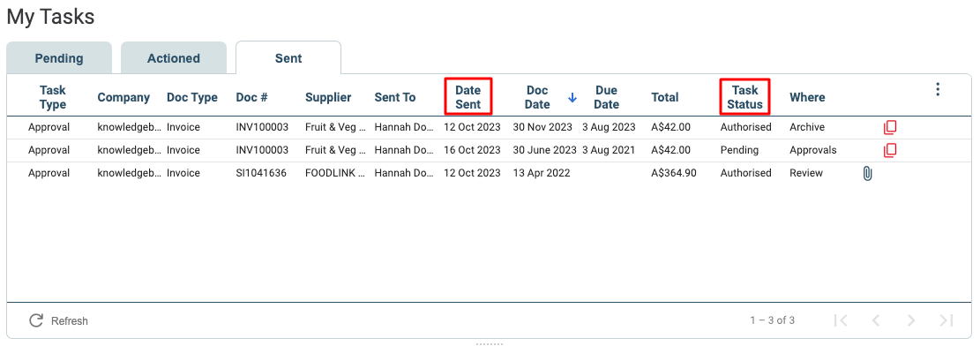This screenshot has width=980, height=346.
Task: Switch to the Actioned tab
Action: (174, 58)
